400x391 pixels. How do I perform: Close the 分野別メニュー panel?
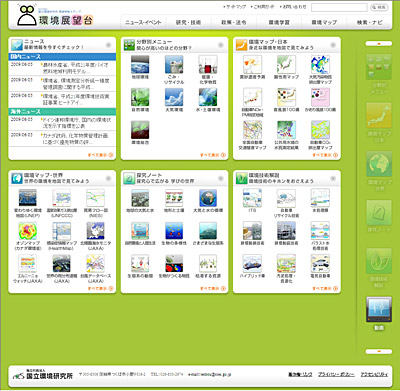pyautogui.click(x=221, y=45)
